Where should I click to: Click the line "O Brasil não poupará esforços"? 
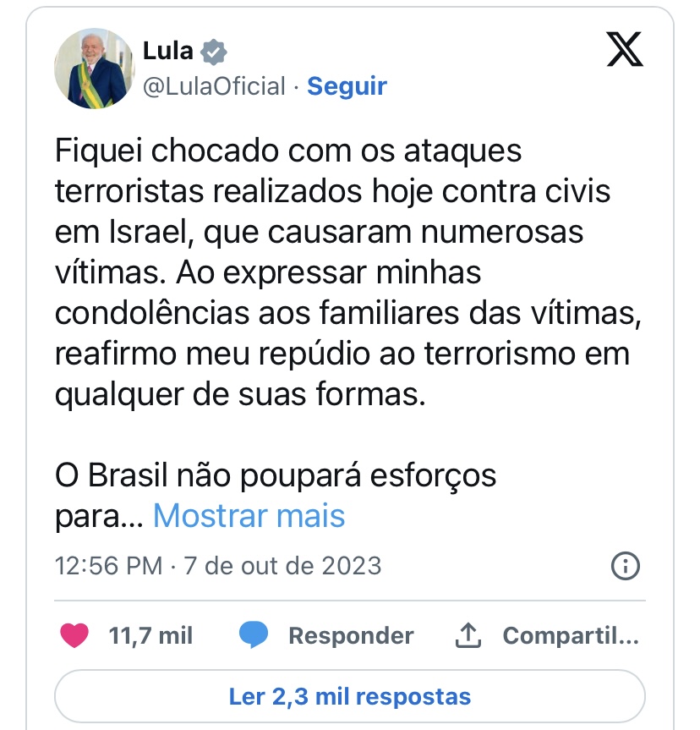pos(276,475)
